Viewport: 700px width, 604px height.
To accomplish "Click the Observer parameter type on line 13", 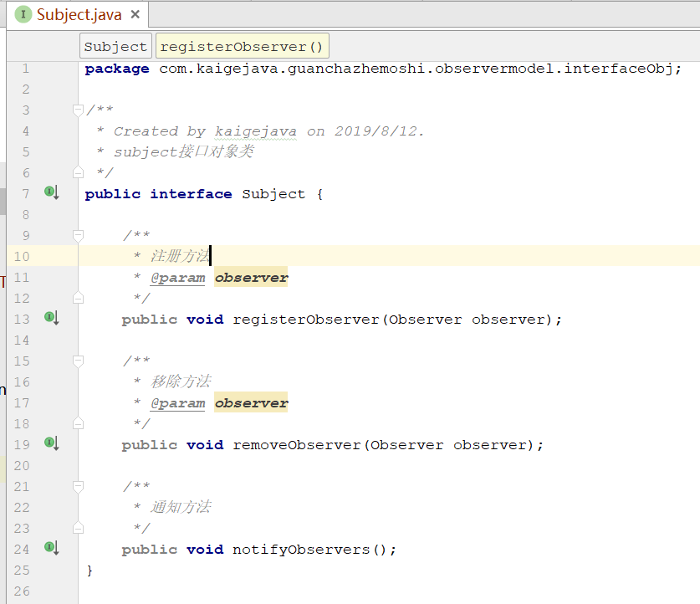I will point(425,320).
